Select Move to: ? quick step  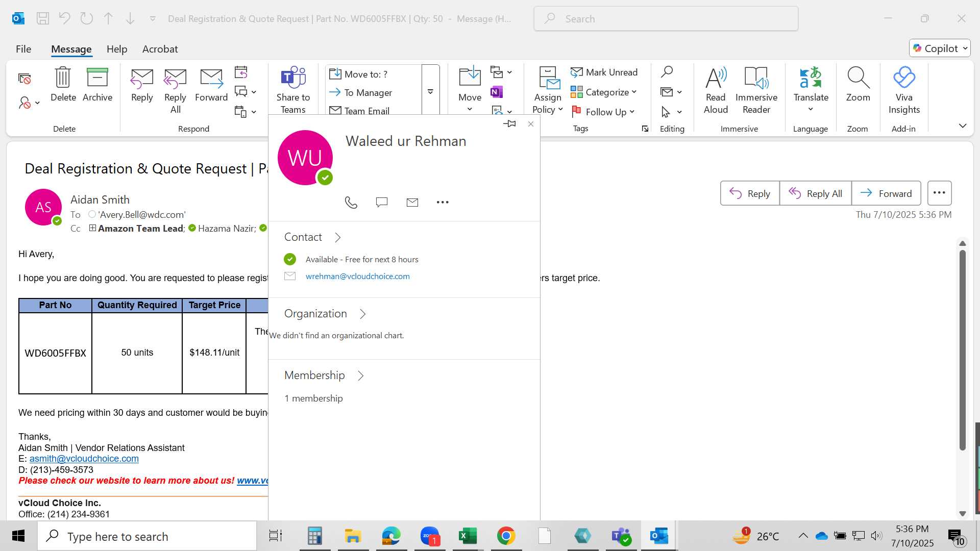coord(374,74)
